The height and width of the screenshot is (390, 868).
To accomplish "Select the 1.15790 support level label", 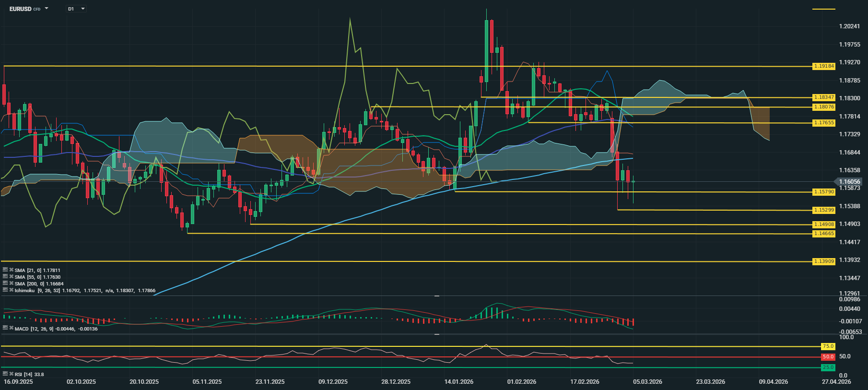I will pos(824,192).
